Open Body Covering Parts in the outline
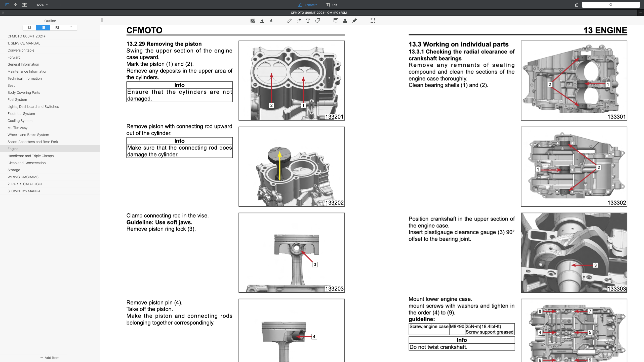This screenshot has width=644, height=362. (x=24, y=93)
